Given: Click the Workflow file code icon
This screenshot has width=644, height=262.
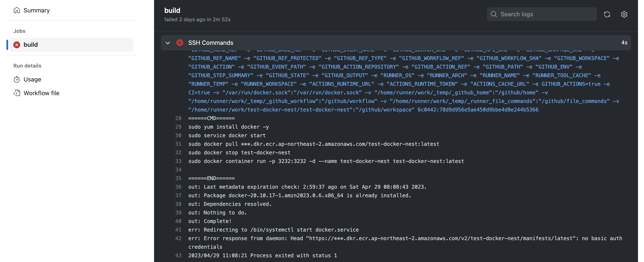Looking at the screenshot, I should [x=17, y=93].
